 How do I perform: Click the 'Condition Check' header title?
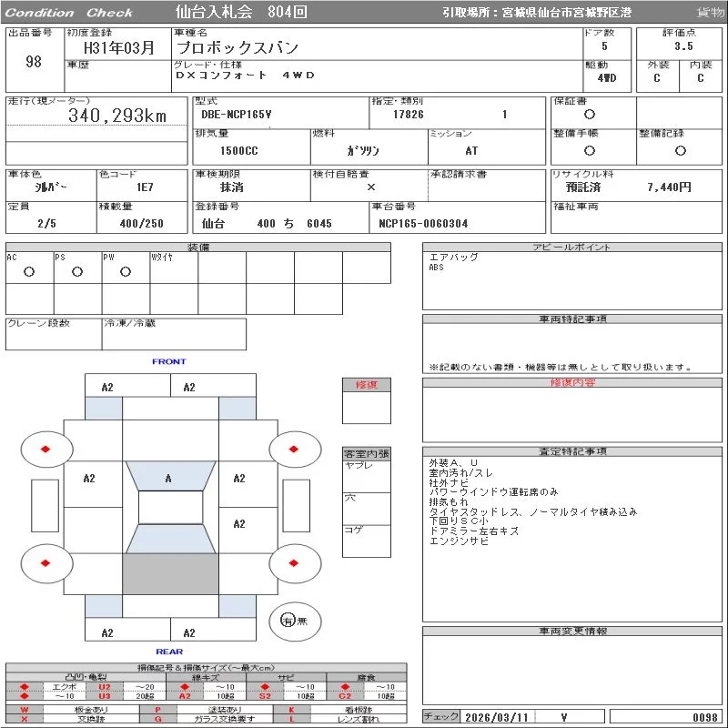69,13
